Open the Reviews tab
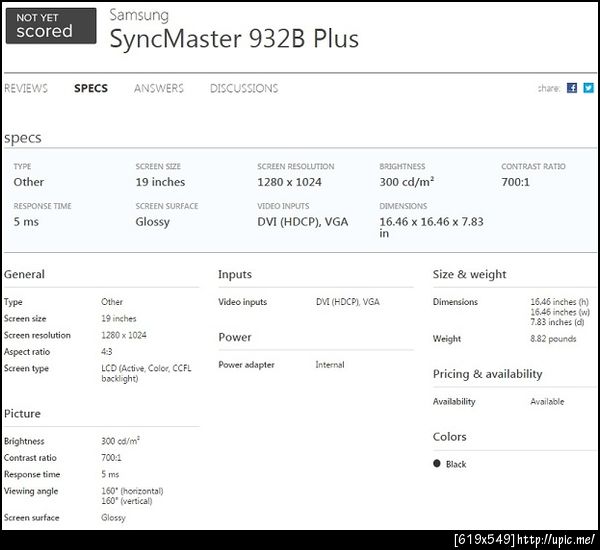The width and height of the screenshot is (600, 550). [26, 88]
